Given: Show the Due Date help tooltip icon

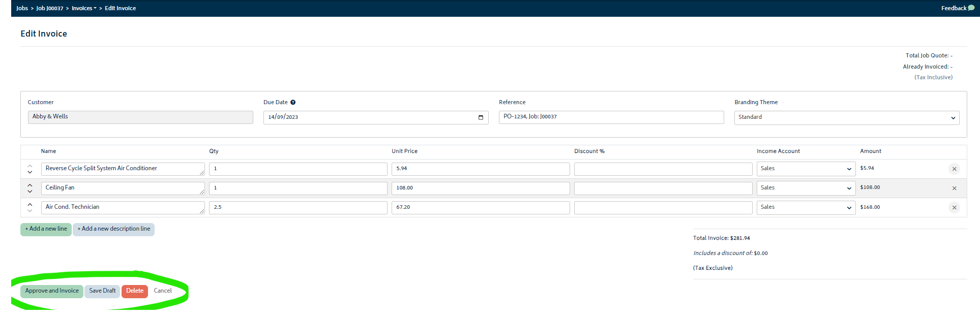Looking at the screenshot, I should pyautogui.click(x=293, y=102).
